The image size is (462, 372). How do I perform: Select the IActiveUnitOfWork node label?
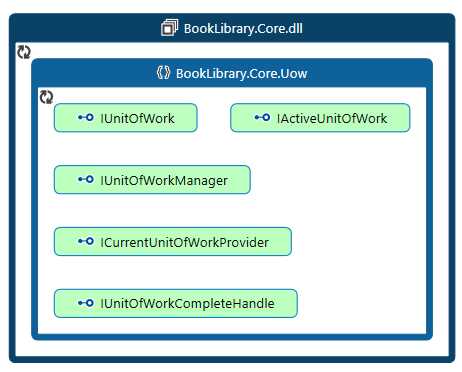(x=332, y=118)
